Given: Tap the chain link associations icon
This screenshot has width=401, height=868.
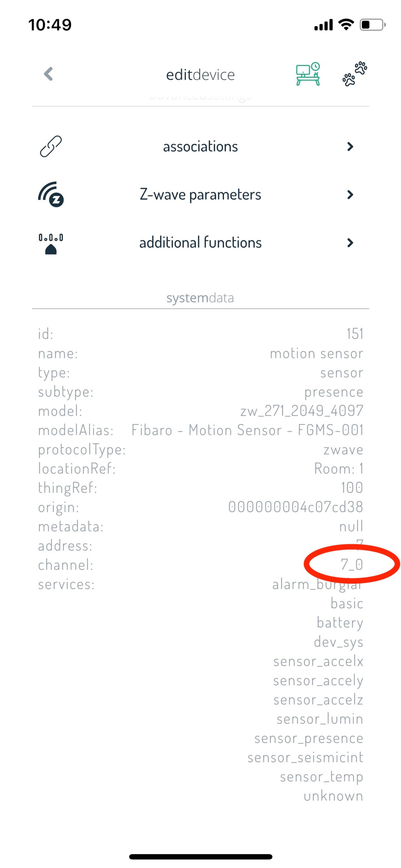Looking at the screenshot, I should 51,146.
